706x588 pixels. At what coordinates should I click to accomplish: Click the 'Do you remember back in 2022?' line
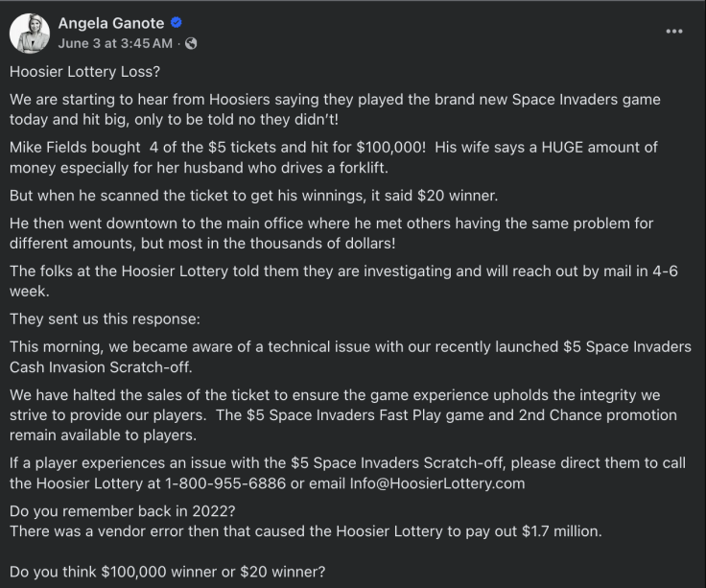click(x=123, y=511)
